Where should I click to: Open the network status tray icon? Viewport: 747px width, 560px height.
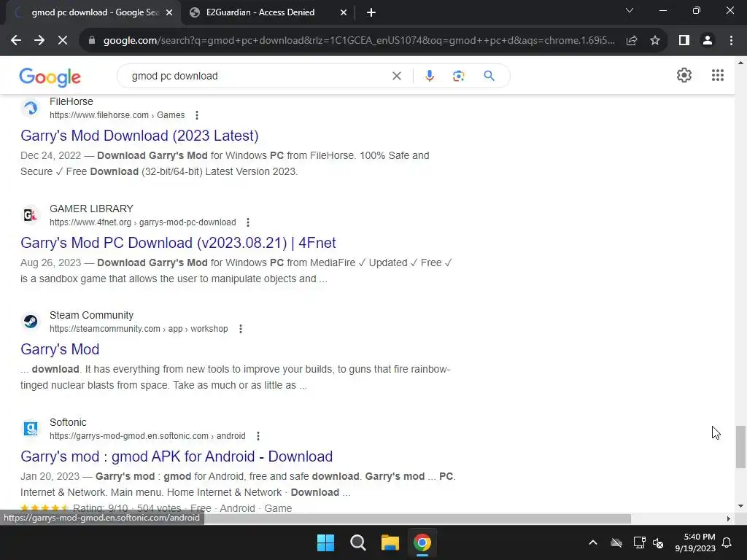pyautogui.click(x=639, y=542)
